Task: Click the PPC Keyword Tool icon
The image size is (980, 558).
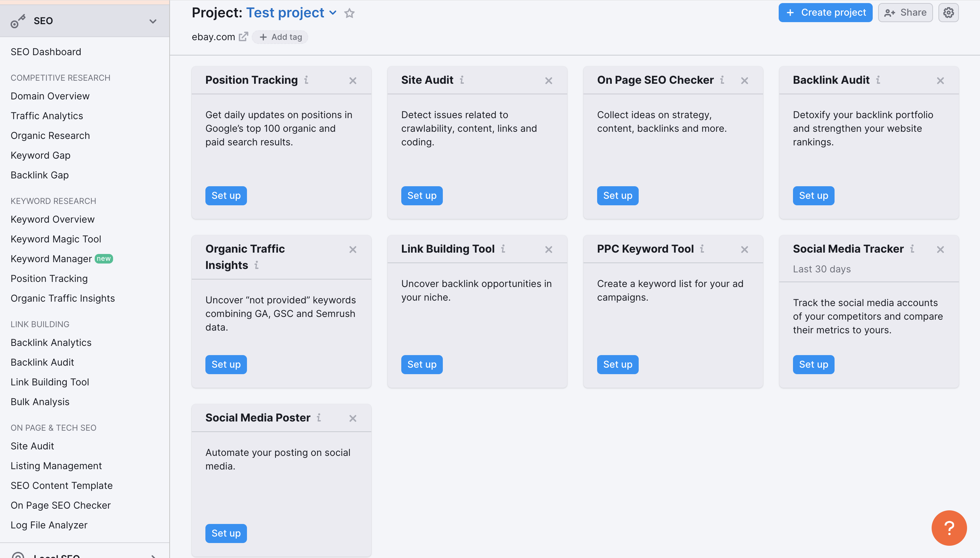Action: point(703,249)
